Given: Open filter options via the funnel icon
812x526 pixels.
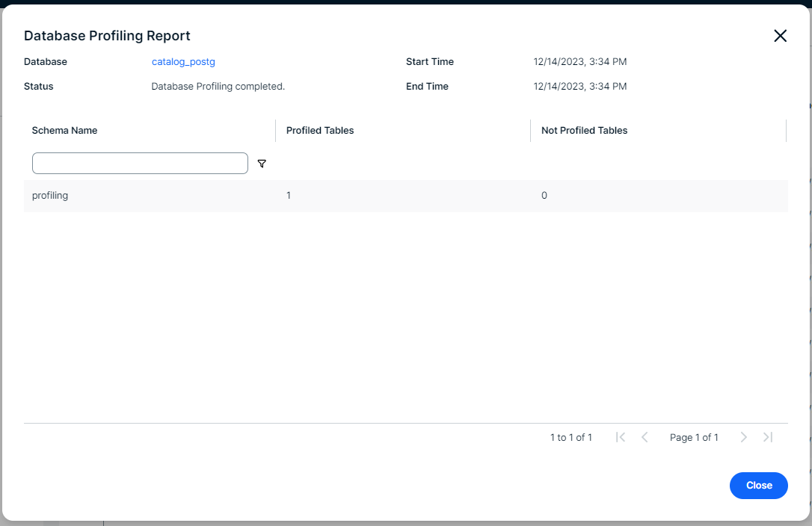Looking at the screenshot, I should [262, 164].
